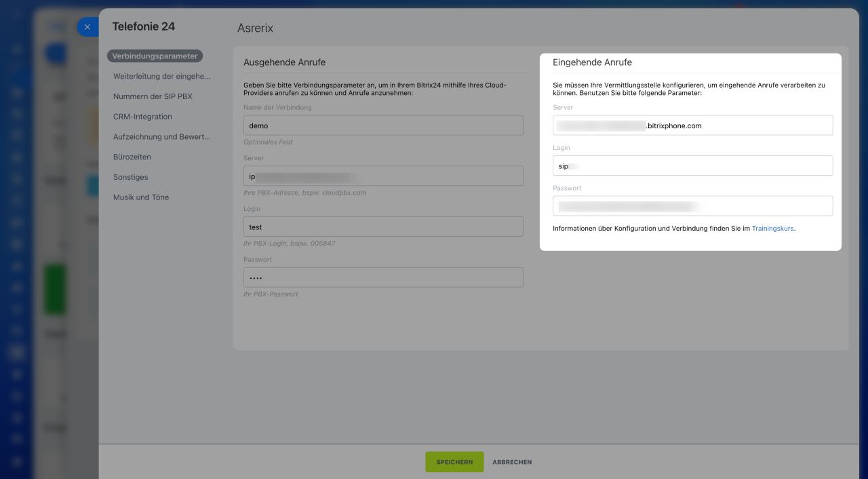Screen dimensions: 868x479
Task: Click the incoming Login field with sip
Action: (x=692, y=166)
